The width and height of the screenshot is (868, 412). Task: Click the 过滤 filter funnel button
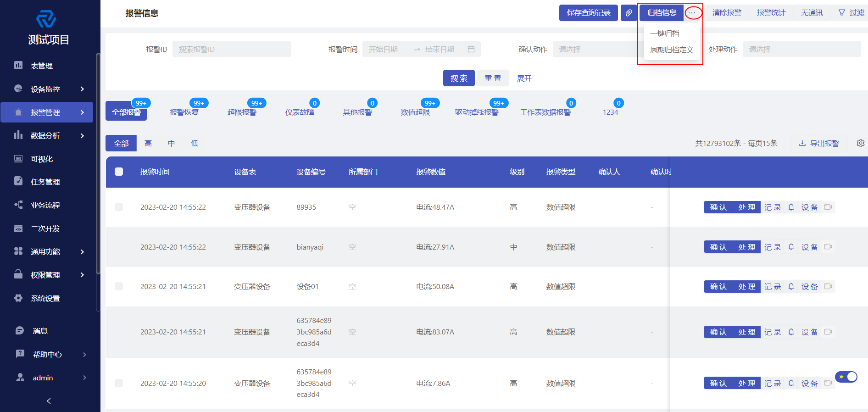coord(851,13)
